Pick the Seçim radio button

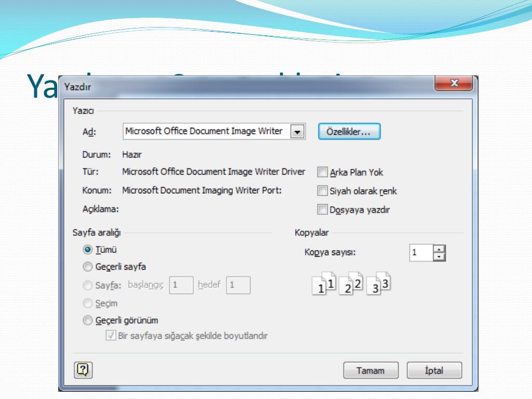(87, 303)
